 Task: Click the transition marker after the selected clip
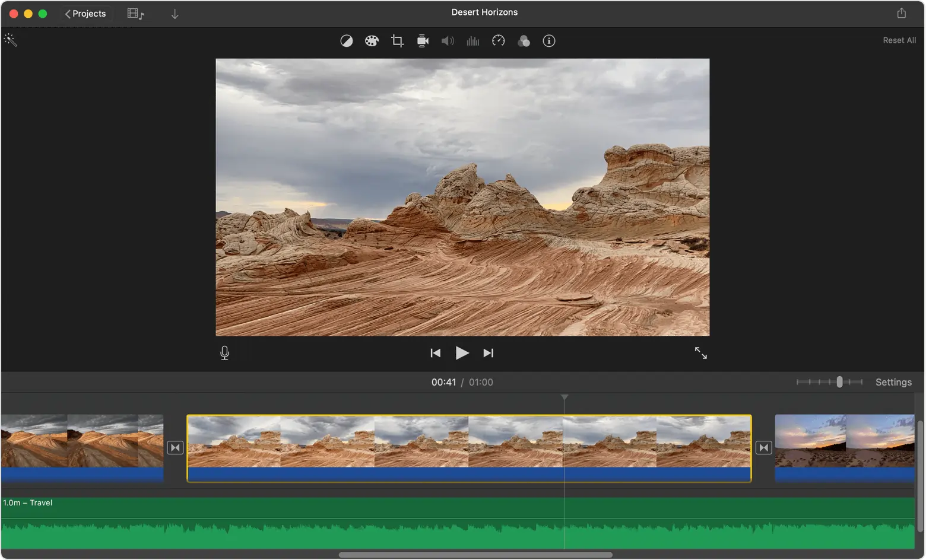[764, 447]
